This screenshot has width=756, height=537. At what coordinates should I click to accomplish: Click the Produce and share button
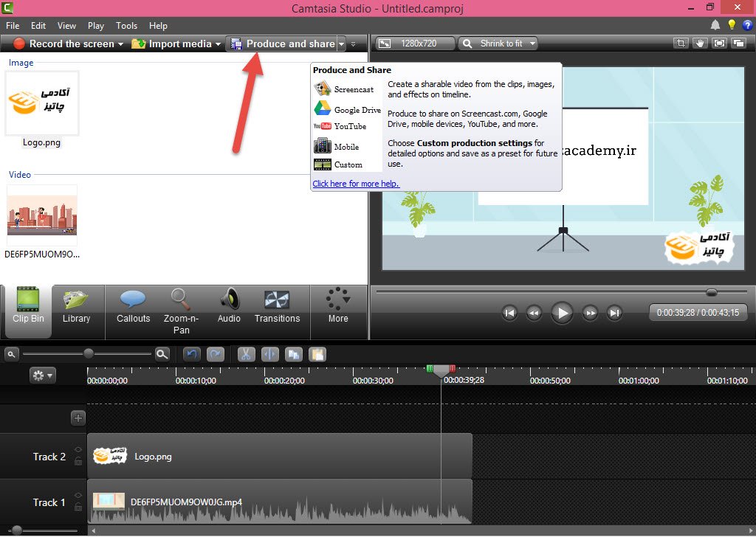pyautogui.click(x=283, y=44)
